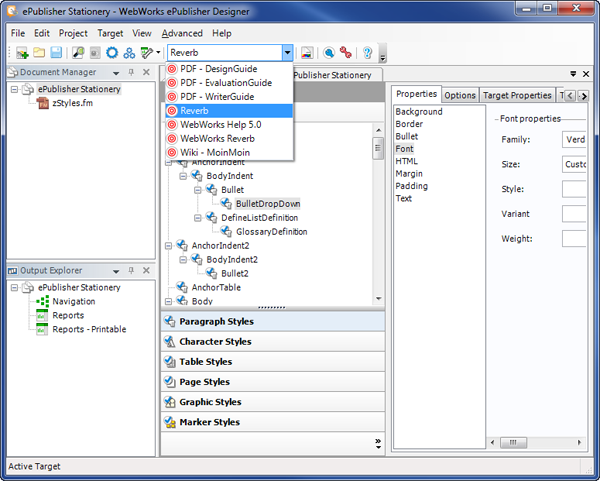Open the View menu

point(142,33)
